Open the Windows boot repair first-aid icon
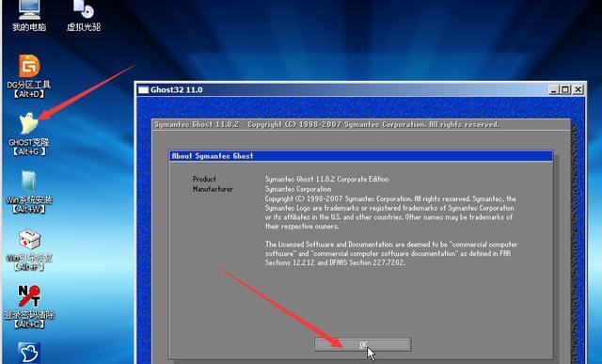 tap(29, 240)
